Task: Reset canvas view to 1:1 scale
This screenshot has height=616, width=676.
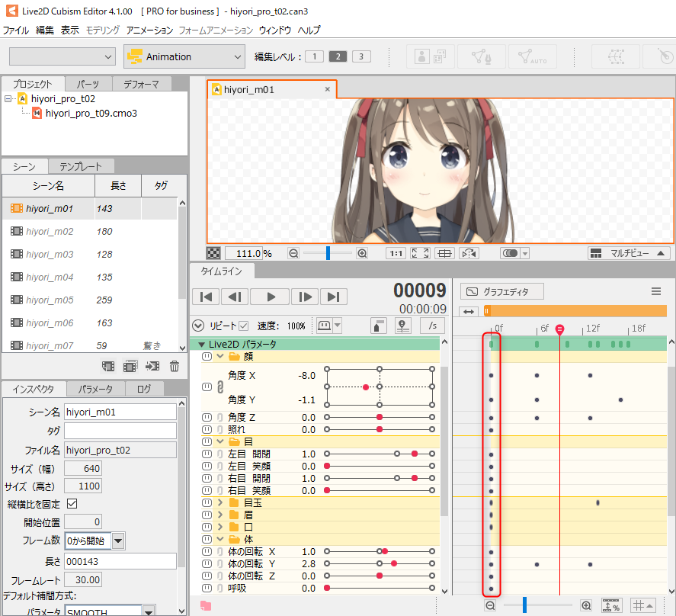Action: [396, 253]
